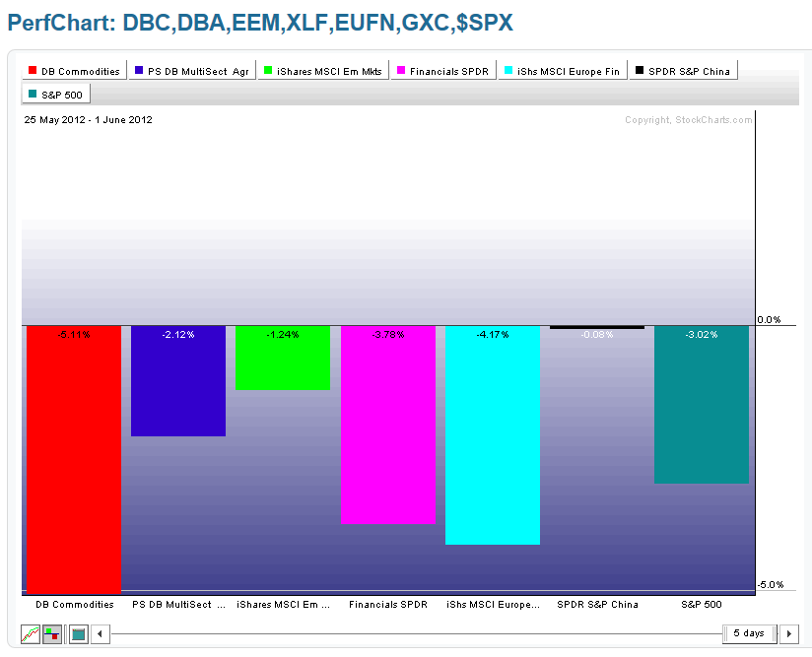This screenshot has width=812, height=657.
Task: Click the black SPDR S&P China color swatch
Action: [x=640, y=70]
